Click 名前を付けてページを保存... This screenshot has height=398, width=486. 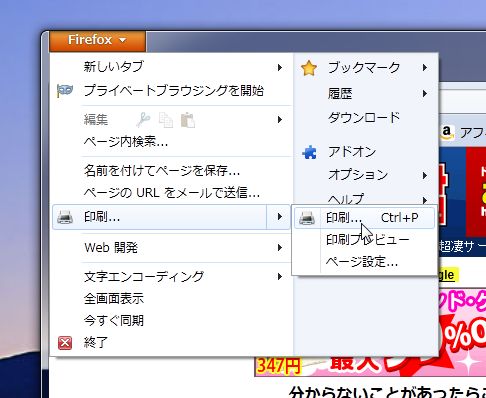[x=162, y=171]
